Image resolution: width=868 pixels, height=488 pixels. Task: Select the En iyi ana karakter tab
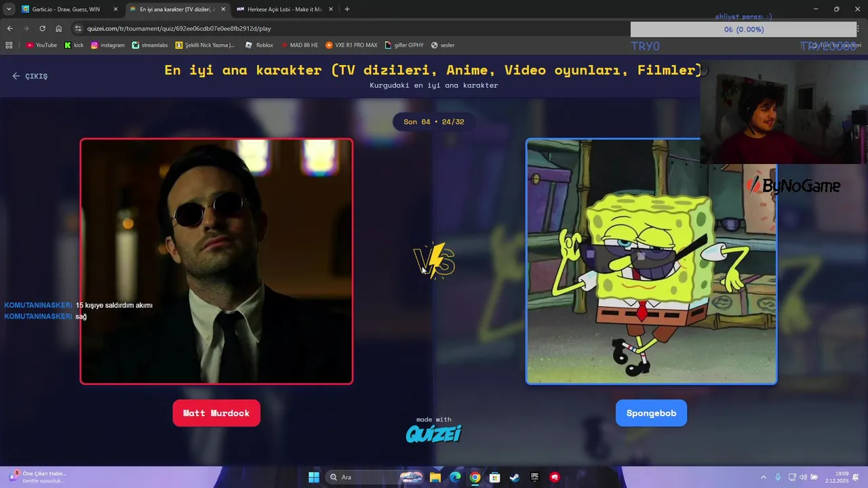point(178,9)
